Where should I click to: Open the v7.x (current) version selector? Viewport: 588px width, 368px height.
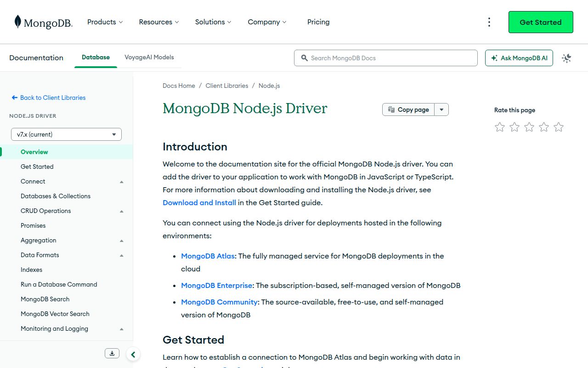pyautogui.click(x=66, y=134)
